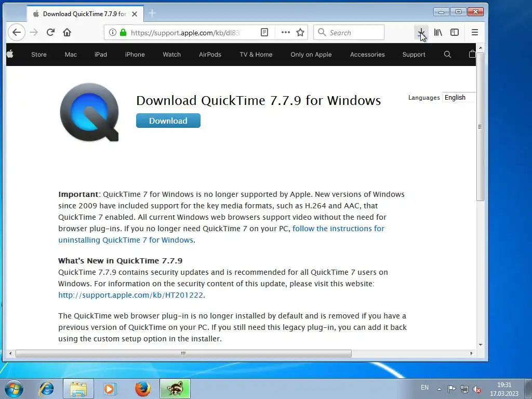Image resolution: width=532 pixels, height=399 pixels.
Task: Open the Action Center flag icon
Action: click(451, 389)
